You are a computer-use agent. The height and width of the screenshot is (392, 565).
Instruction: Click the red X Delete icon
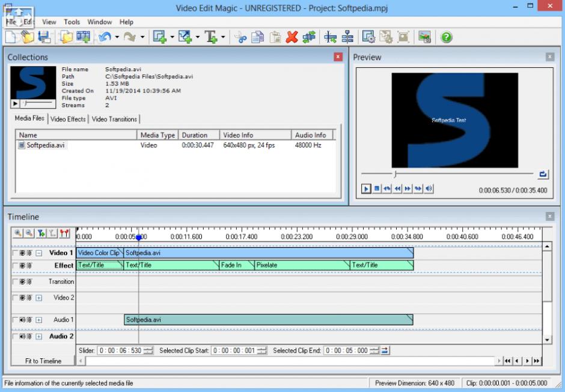pos(292,37)
